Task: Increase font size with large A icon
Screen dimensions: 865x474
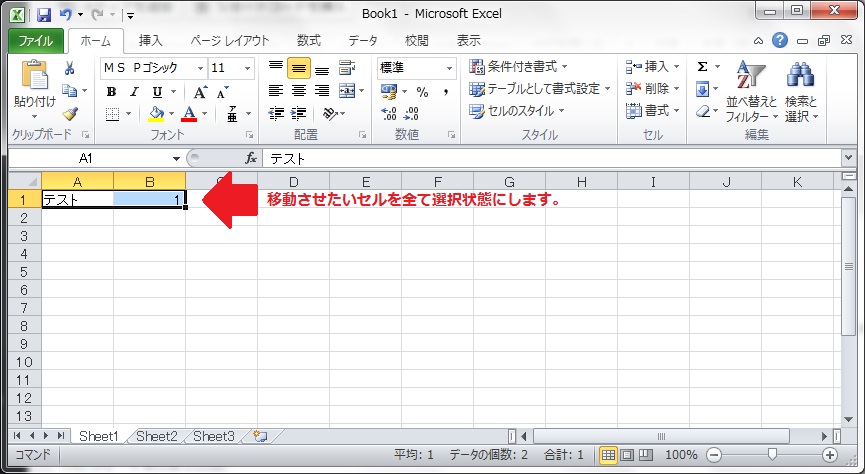Action: 200,92
